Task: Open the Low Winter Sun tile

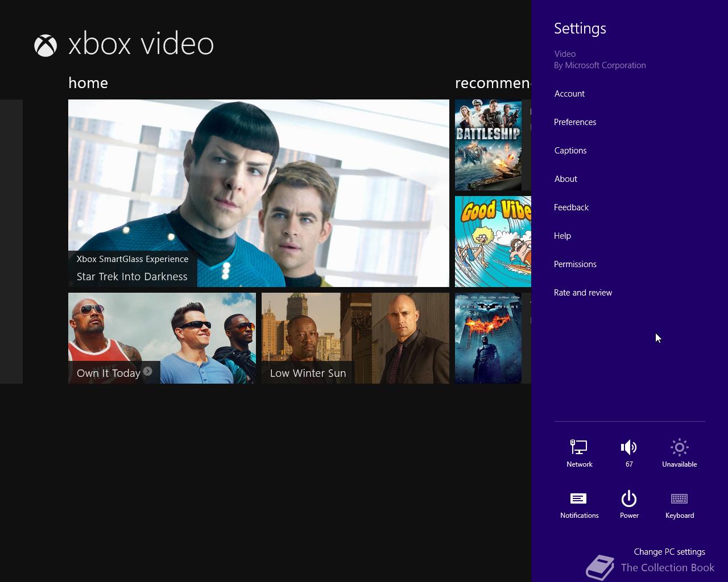Action: click(x=355, y=338)
